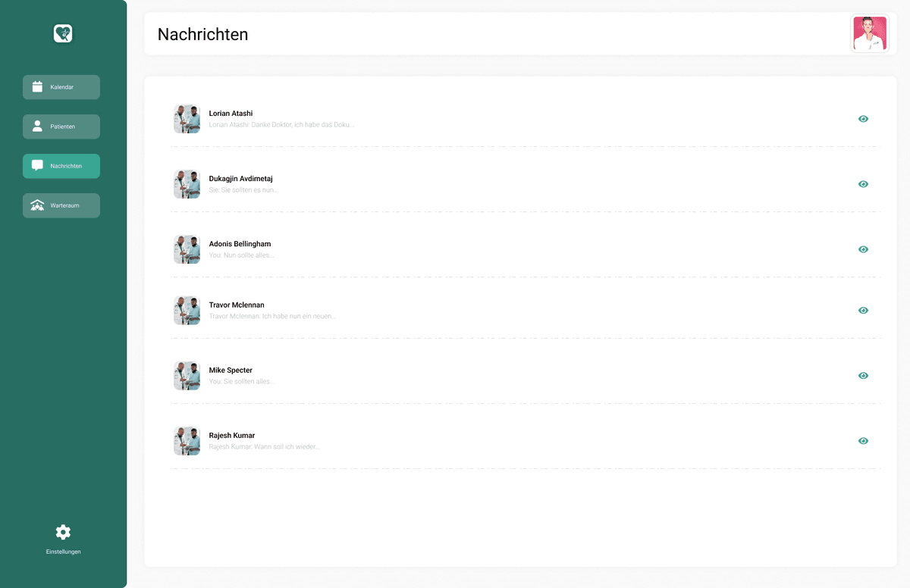Image resolution: width=910 pixels, height=588 pixels.
Task: Click the tooth-heart app logo
Action: coord(62,33)
